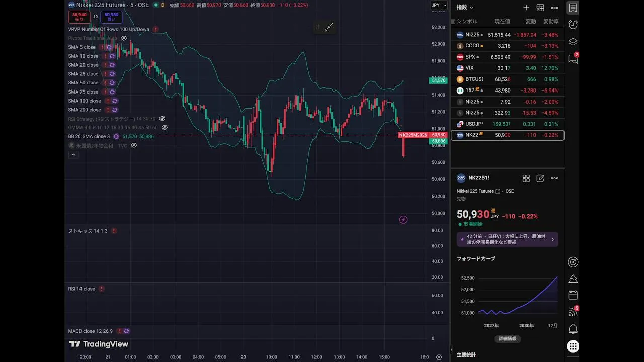Open the economic calendar sidebar icon

pos(573,295)
